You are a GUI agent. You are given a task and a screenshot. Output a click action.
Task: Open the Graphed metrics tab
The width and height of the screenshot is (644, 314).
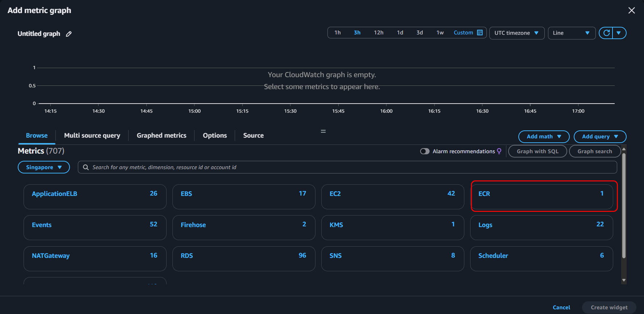(x=162, y=135)
